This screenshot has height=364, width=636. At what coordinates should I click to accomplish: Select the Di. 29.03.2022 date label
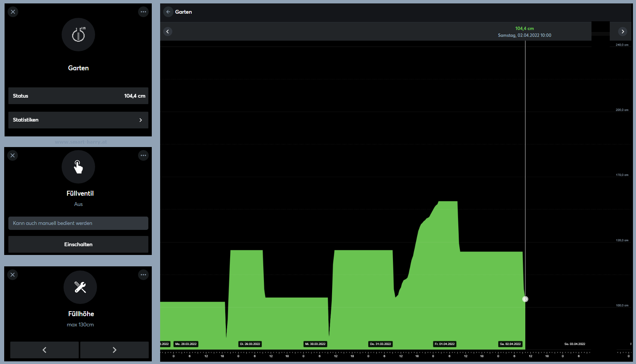click(x=250, y=344)
